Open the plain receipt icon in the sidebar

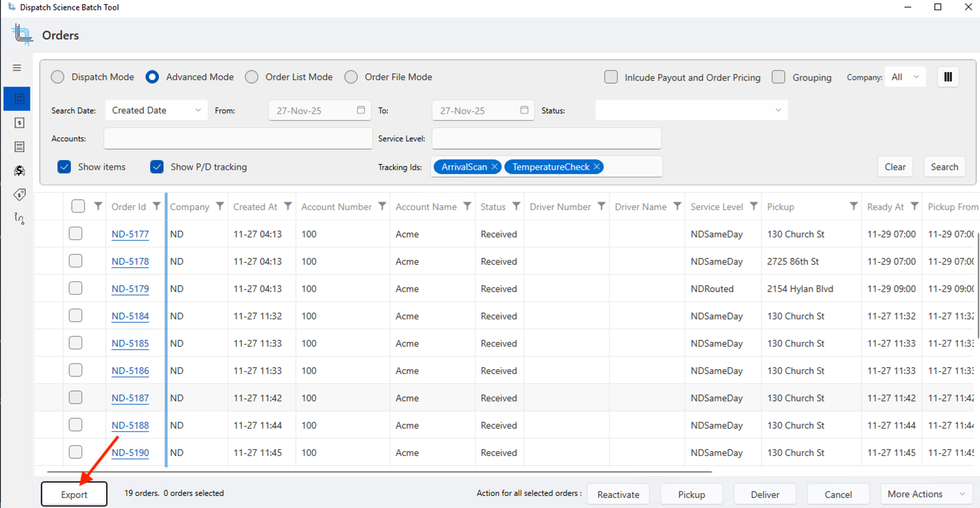tap(19, 147)
